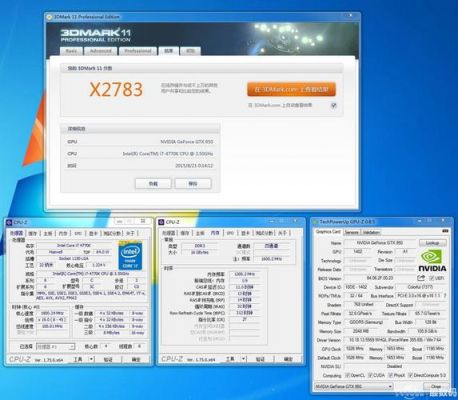Image resolution: width=458 pixels, height=400 pixels.
Task: Open 测试分数 tab in CPU-Z processor window
Action: coord(112,233)
